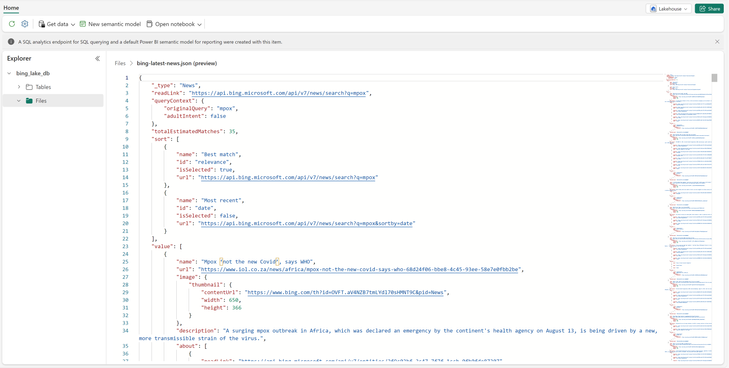Click the "adultIntent" key text
The image size is (729, 368).
pos(185,116)
